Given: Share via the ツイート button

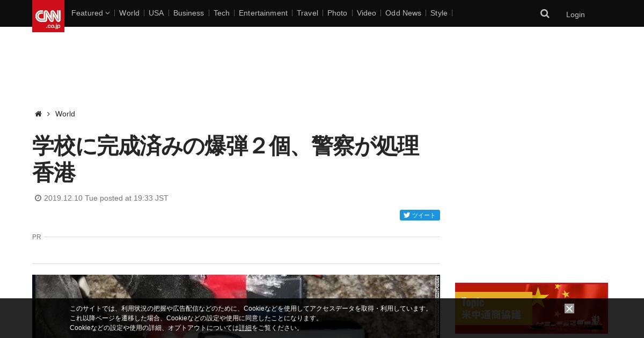Looking at the screenshot, I should [x=420, y=215].
